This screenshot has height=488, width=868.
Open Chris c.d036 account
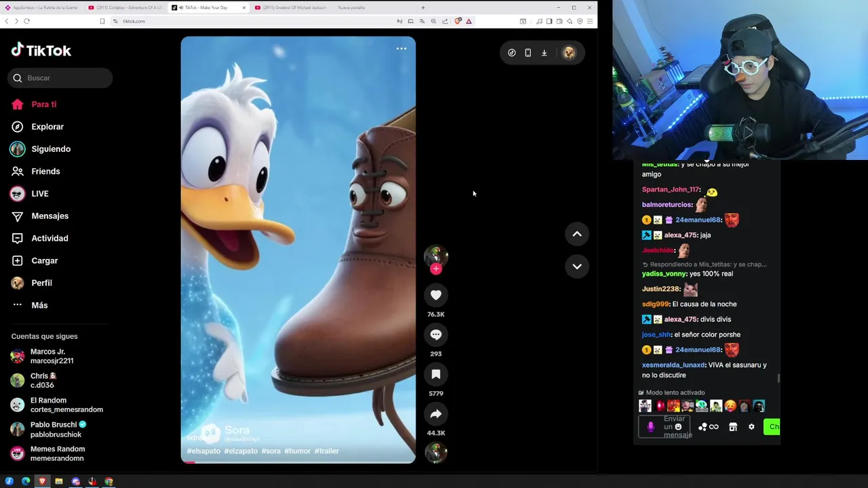point(34,381)
